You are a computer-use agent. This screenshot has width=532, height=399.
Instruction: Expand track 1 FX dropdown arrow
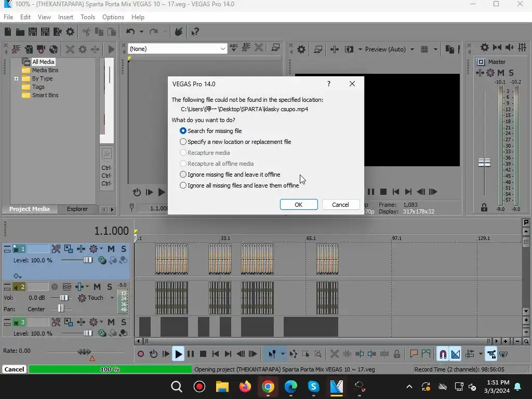pos(101,249)
